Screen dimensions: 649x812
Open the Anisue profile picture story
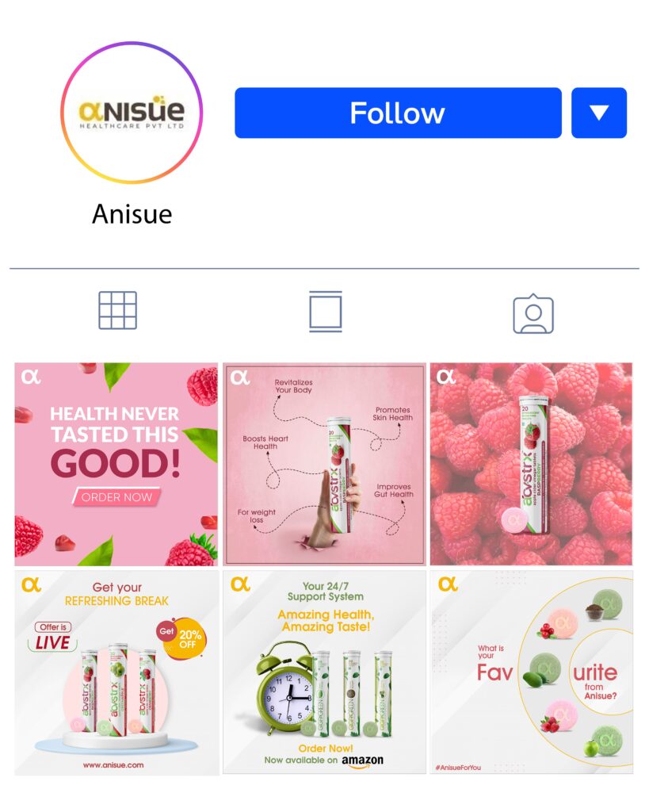coord(132,113)
